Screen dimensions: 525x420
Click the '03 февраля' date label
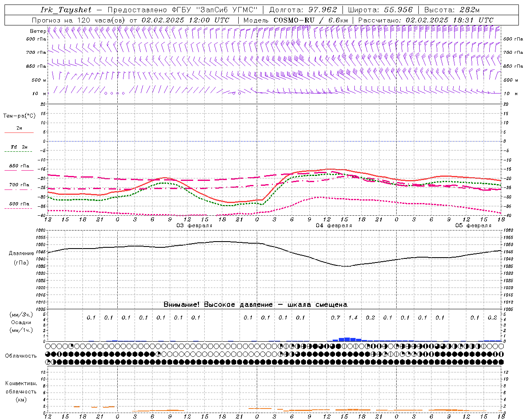click(x=194, y=226)
